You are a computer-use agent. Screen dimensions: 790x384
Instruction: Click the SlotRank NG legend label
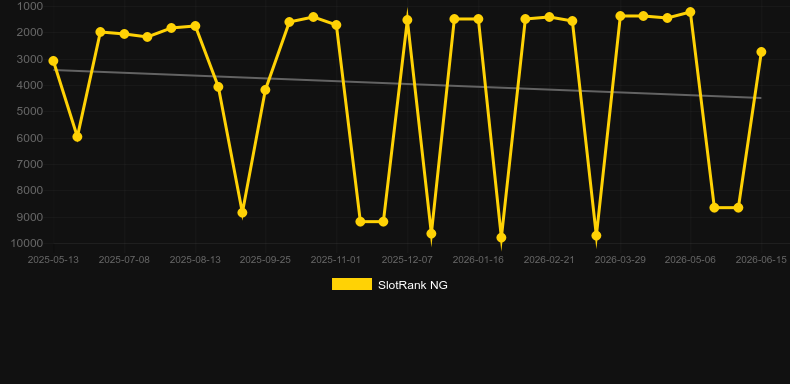pos(413,285)
